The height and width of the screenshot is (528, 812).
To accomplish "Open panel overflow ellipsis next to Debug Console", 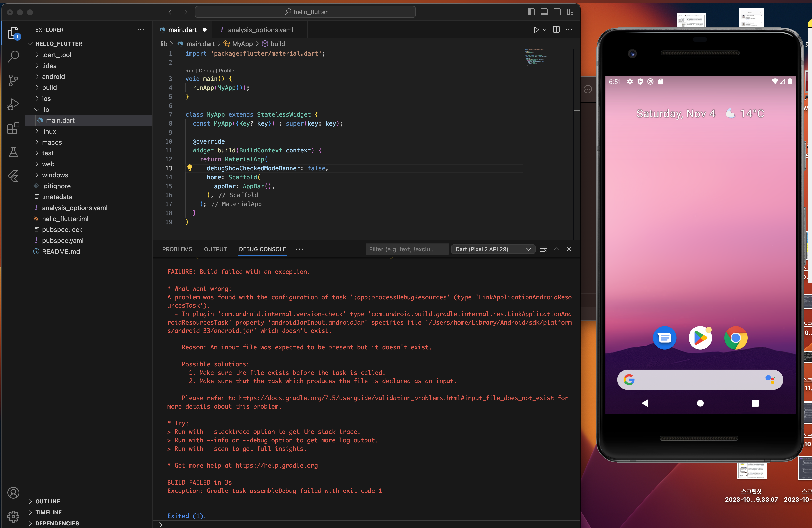I will [300, 249].
